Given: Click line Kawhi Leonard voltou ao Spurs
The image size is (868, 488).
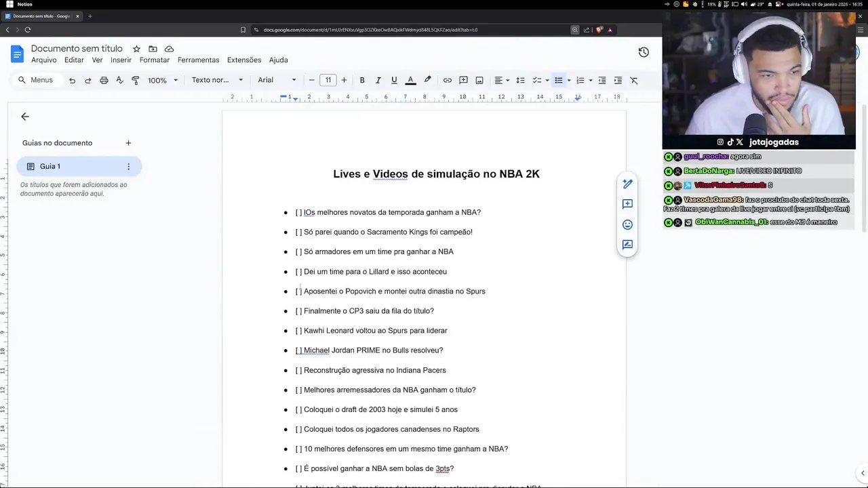Looking at the screenshot, I should (x=372, y=331).
